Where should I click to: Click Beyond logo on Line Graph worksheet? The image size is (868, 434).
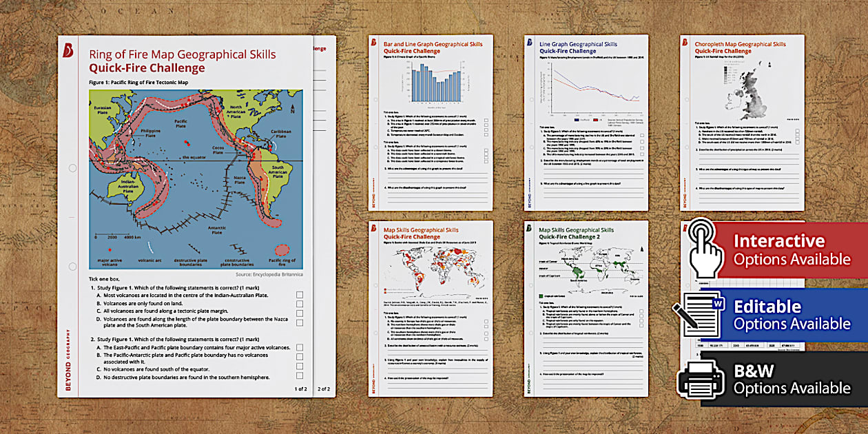coord(530,42)
